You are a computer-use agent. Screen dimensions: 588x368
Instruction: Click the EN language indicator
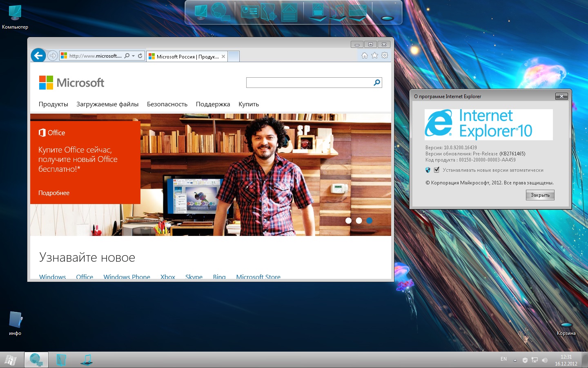[503, 359]
